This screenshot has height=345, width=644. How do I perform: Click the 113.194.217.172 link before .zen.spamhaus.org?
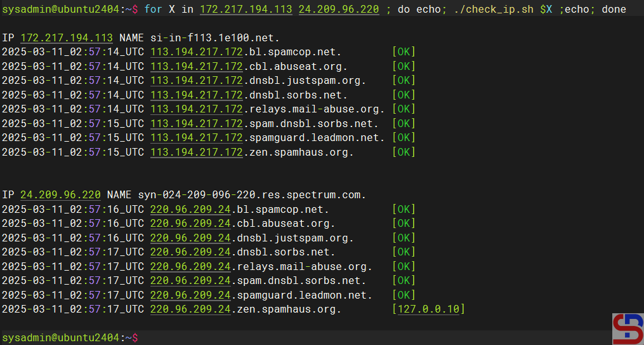pyautogui.click(x=197, y=152)
